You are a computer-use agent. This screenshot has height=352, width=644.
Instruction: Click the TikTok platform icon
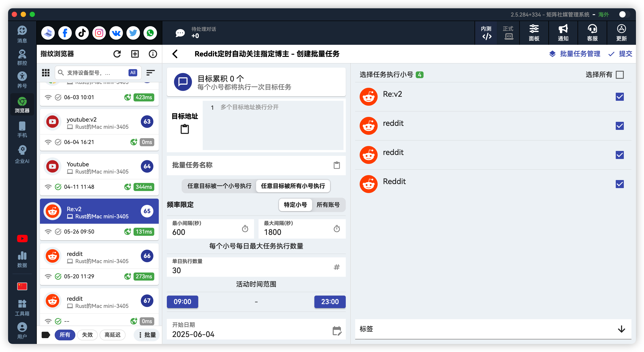click(x=82, y=33)
